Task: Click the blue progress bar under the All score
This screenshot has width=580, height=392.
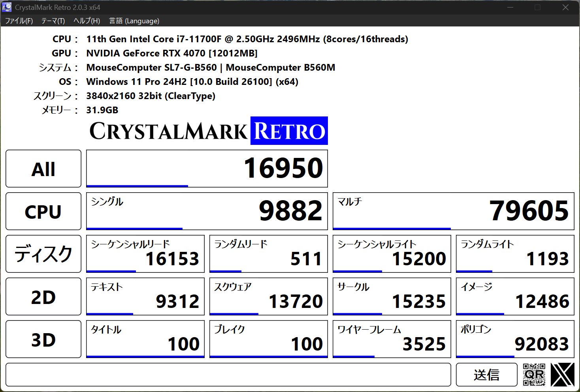Action: (137, 185)
